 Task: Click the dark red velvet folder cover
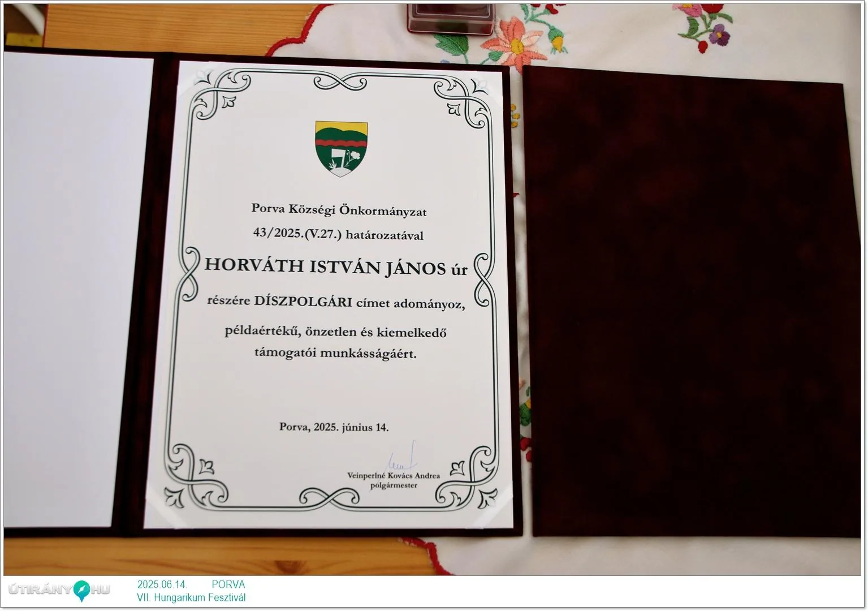[x=693, y=300]
